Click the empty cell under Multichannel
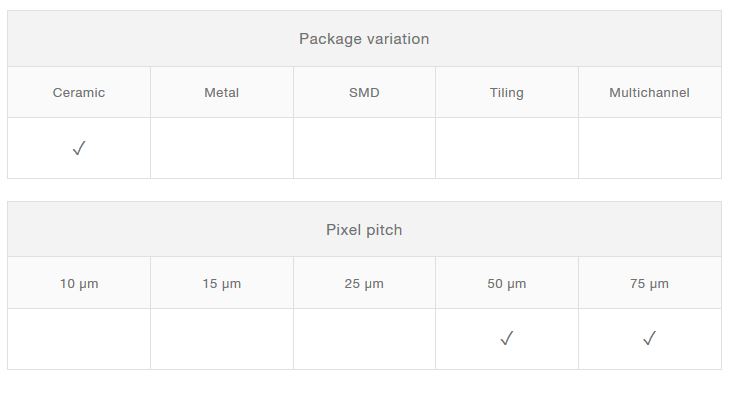Viewport: 731px width, 401px height. pos(649,148)
